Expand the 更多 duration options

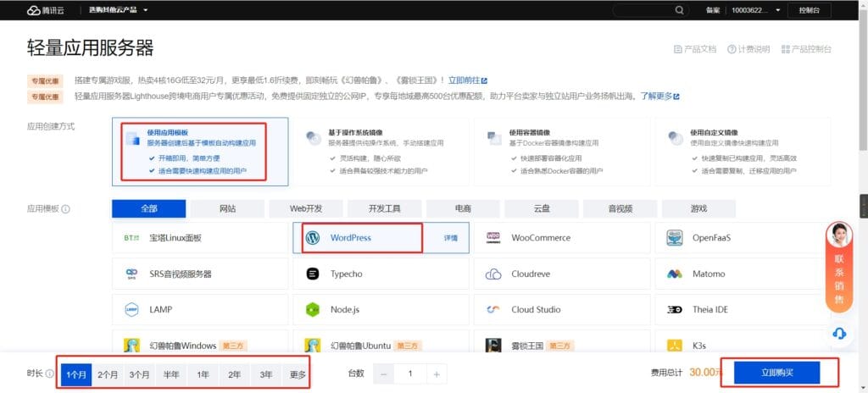pyautogui.click(x=298, y=374)
